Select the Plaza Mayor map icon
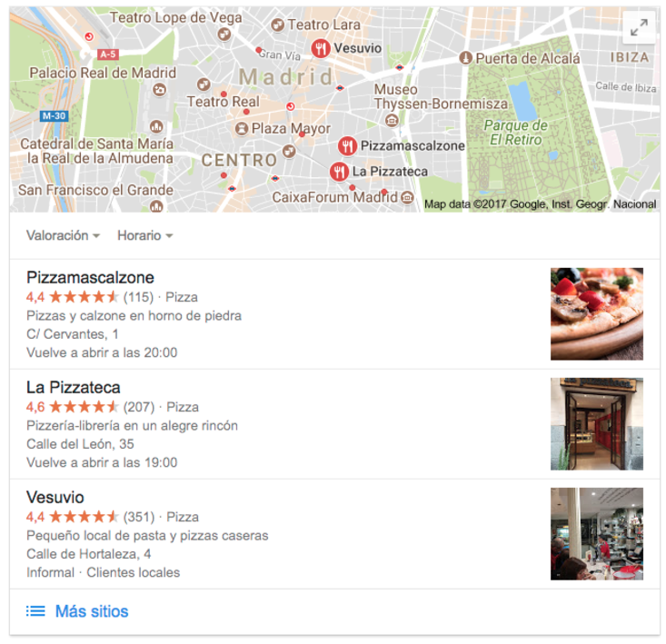This screenshot has height=644, width=666. [242, 128]
